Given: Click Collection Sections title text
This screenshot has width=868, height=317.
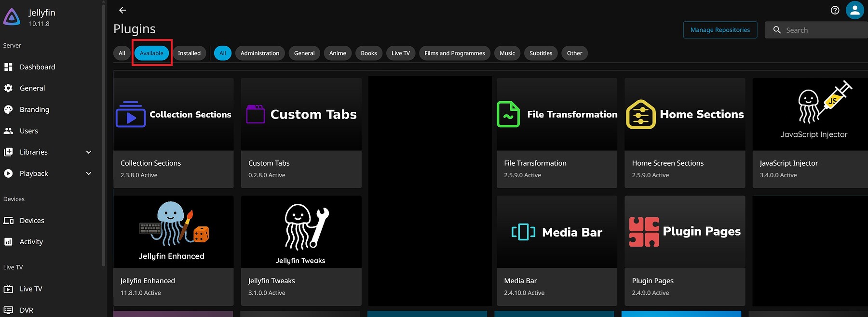Looking at the screenshot, I should [x=150, y=163].
